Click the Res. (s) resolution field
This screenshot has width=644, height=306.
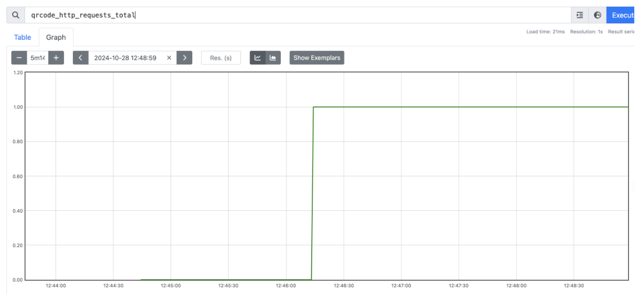click(x=221, y=57)
